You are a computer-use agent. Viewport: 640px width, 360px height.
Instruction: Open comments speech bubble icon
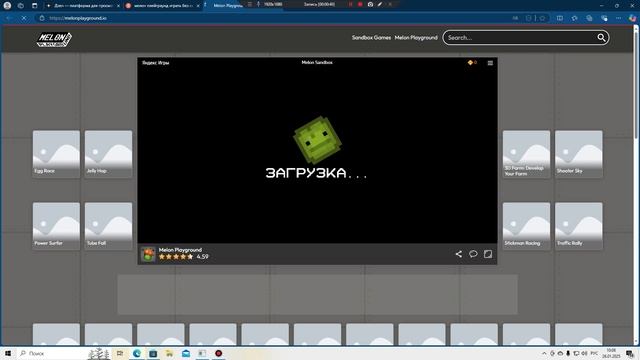click(x=473, y=254)
